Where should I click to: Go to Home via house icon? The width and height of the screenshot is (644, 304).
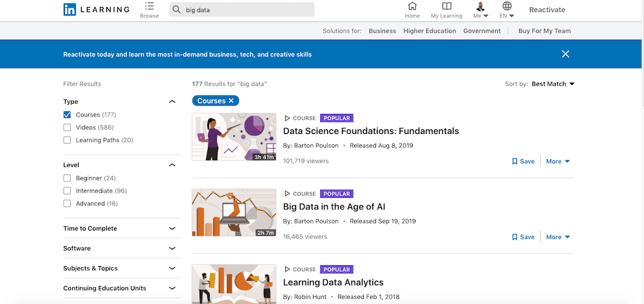tap(412, 6)
